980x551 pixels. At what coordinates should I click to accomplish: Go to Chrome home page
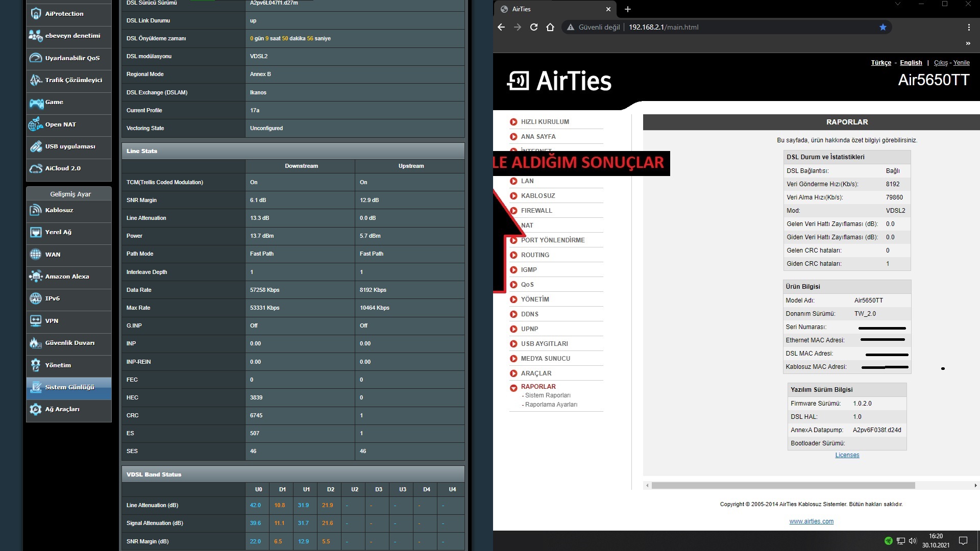point(550,27)
